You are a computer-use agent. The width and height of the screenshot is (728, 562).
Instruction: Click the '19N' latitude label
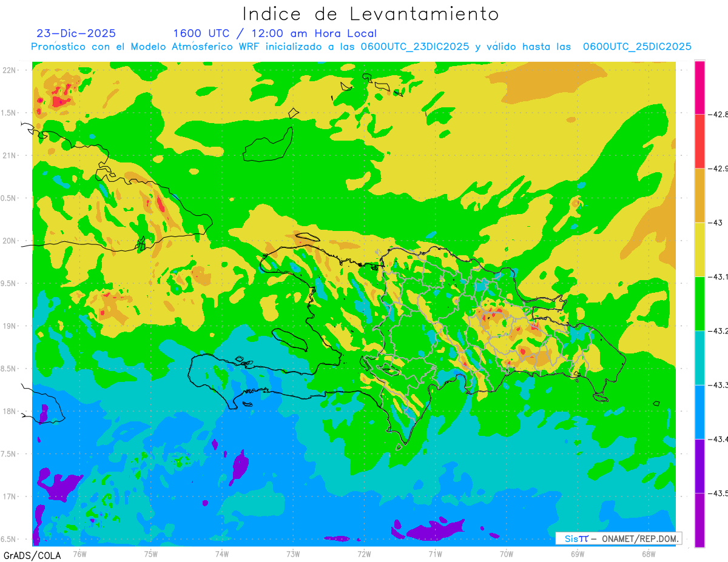8,326
